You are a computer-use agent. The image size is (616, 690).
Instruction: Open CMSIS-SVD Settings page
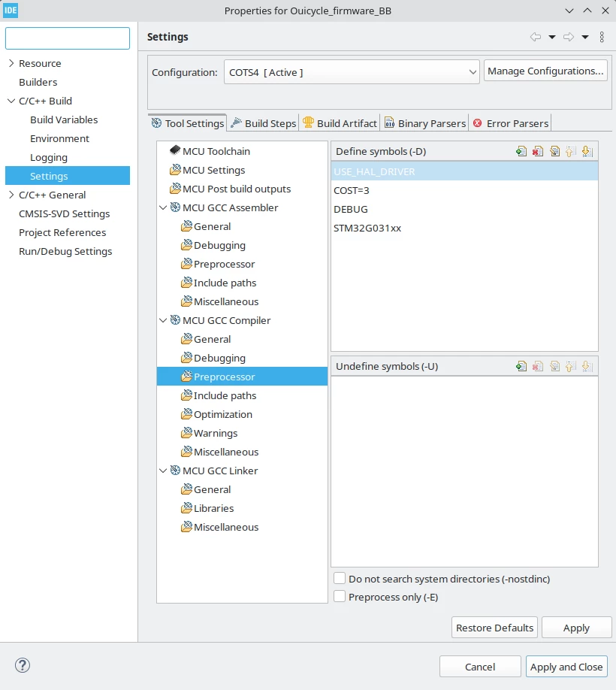(64, 214)
